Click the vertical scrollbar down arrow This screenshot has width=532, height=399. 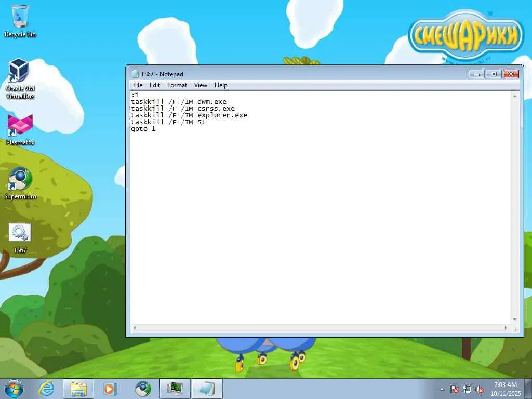click(515, 320)
